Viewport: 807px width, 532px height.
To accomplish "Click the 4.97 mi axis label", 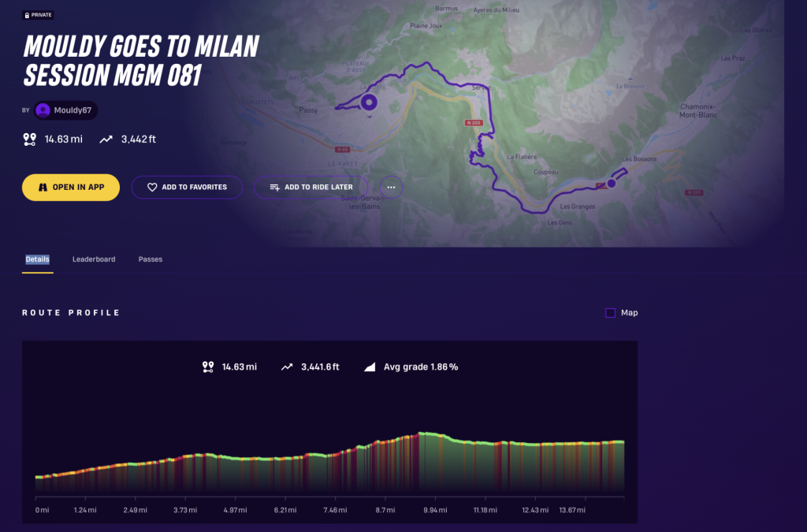I will pyautogui.click(x=235, y=510).
